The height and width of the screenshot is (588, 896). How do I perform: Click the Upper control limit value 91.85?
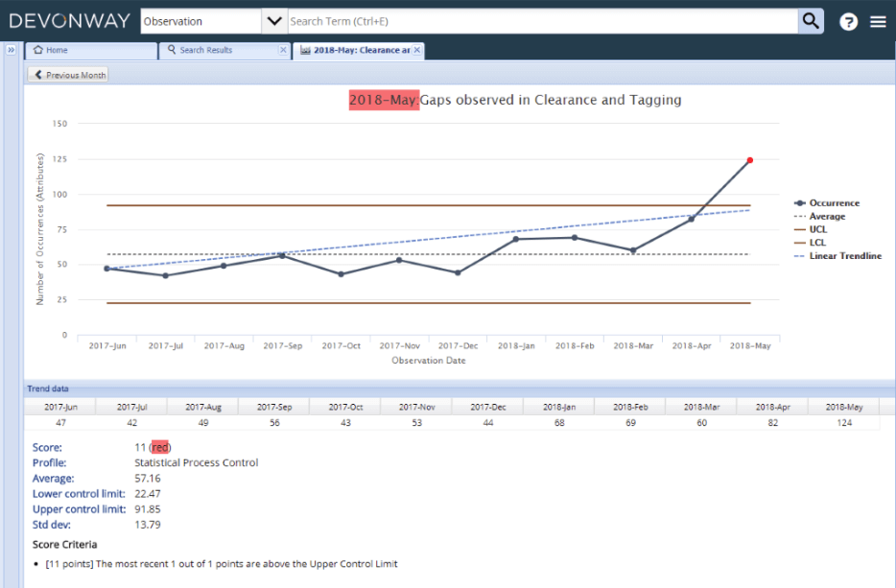pos(148,509)
